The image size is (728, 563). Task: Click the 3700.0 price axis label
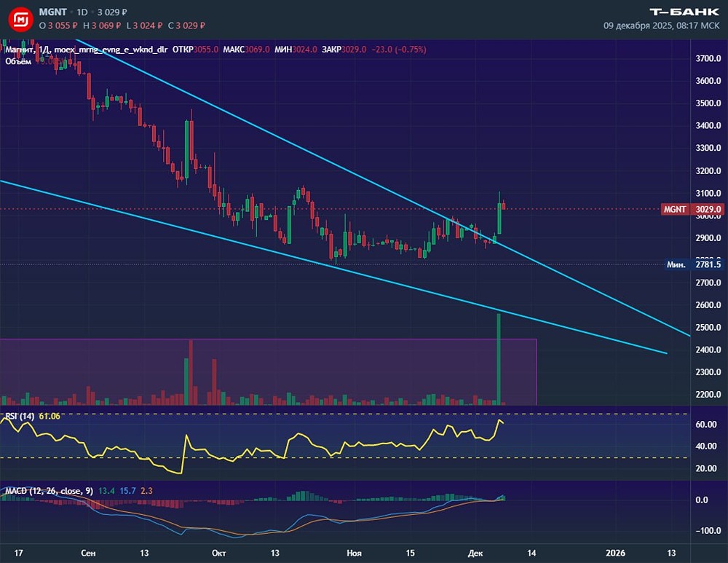point(708,58)
